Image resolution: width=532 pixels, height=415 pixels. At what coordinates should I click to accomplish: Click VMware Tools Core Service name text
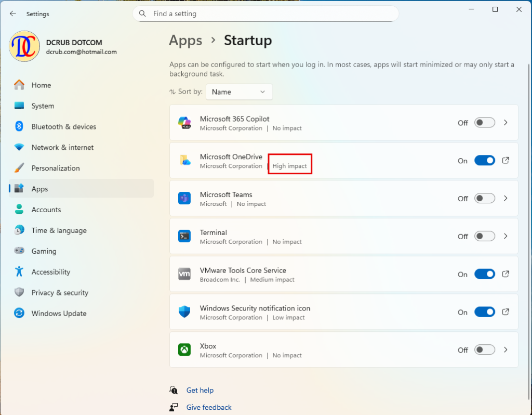click(x=243, y=270)
